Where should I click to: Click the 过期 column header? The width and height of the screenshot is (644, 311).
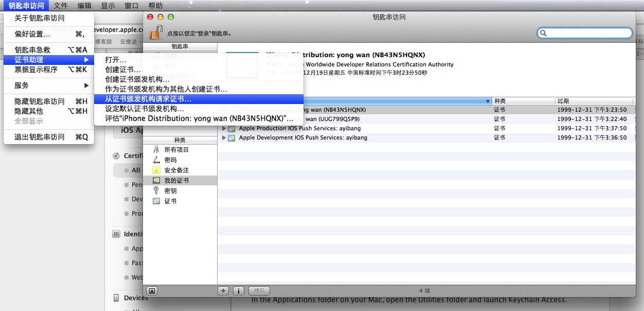595,101
